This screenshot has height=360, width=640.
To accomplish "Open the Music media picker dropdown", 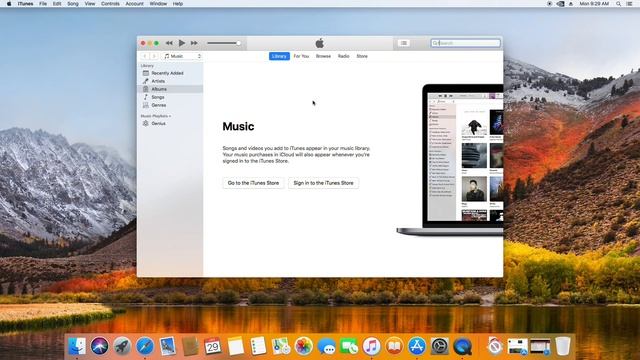I will (x=182, y=56).
